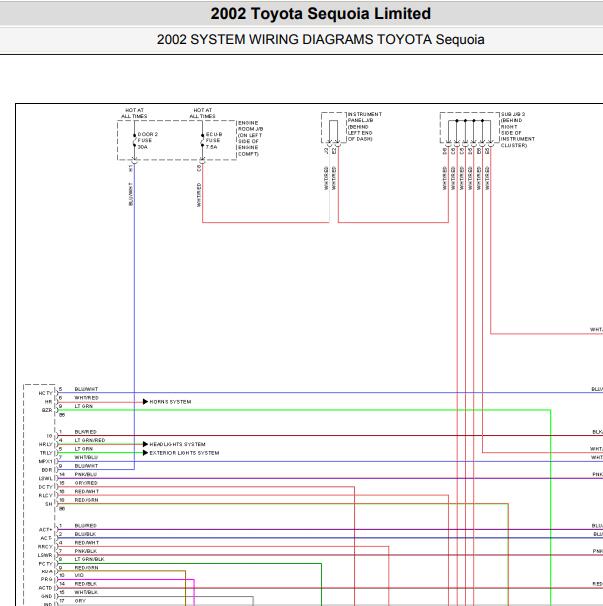Click the LT GRN/BLK wire label
Image resolution: width=603 pixels, height=606 pixels.
pyautogui.click(x=90, y=559)
